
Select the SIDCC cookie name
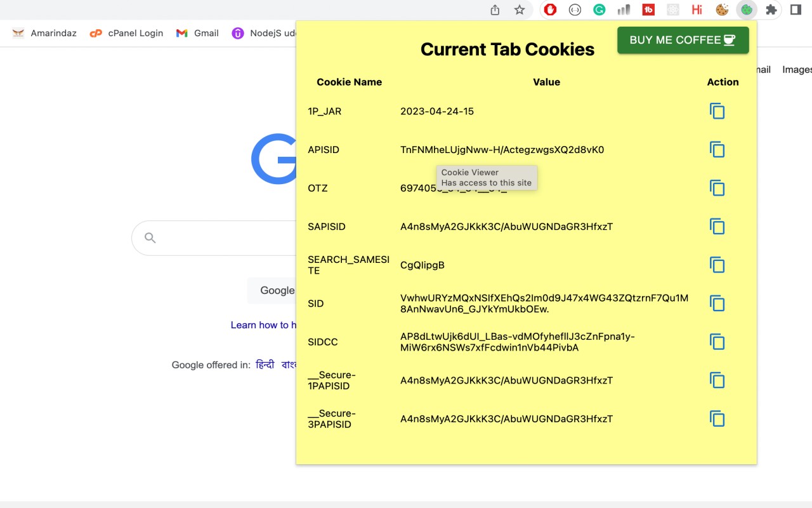coord(323,342)
